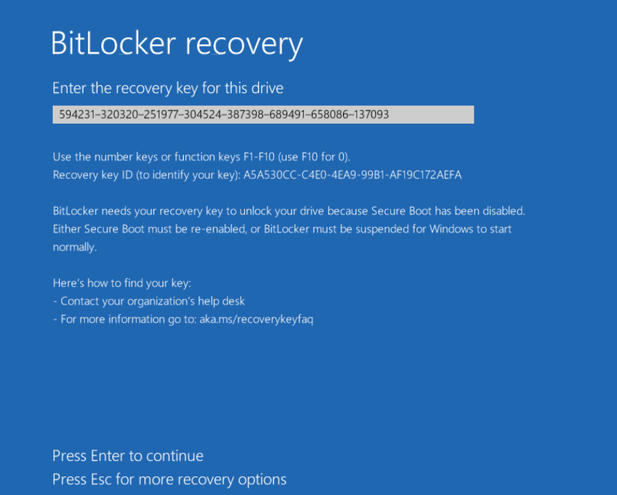Screen dimensions: 617x495
Task: Click the 'BitLocker needs your recovery key' sentence
Action: [x=289, y=211]
